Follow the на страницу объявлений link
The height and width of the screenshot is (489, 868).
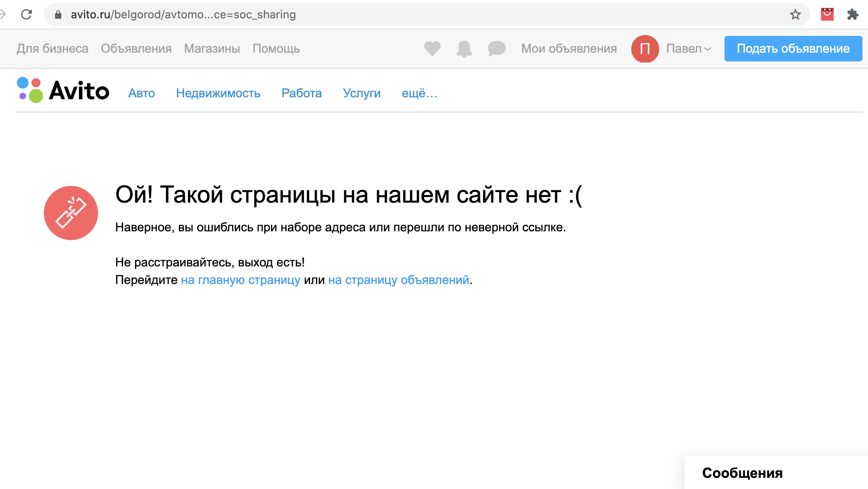point(399,280)
